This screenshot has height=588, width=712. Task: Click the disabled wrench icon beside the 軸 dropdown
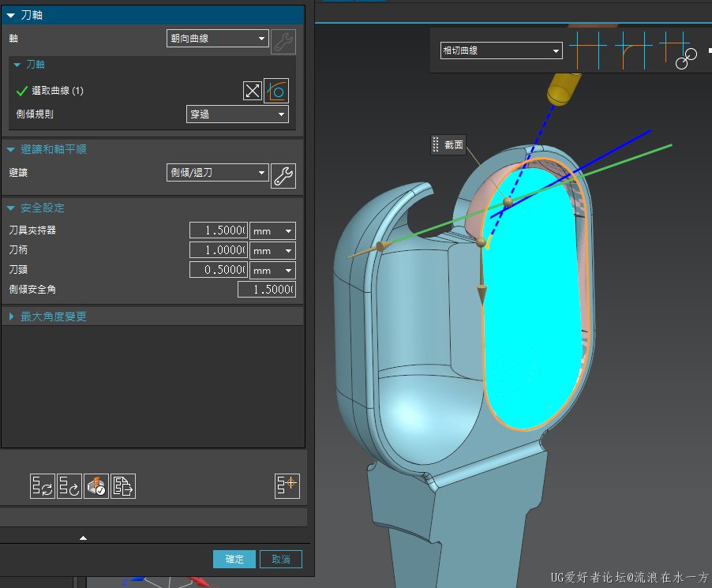pyautogui.click(x=283, y=42)
